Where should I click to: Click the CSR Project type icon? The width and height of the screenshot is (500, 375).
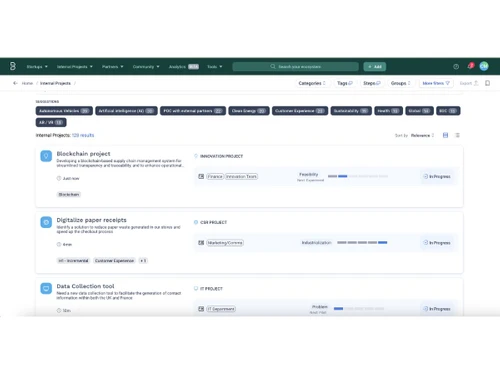pyautogui.click(x=196, y=222)
